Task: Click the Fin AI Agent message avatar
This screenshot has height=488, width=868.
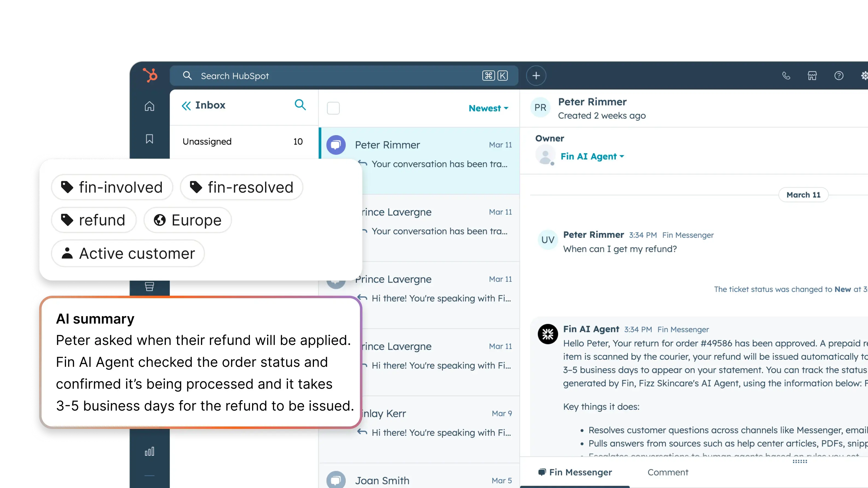Action: (547, 334)
